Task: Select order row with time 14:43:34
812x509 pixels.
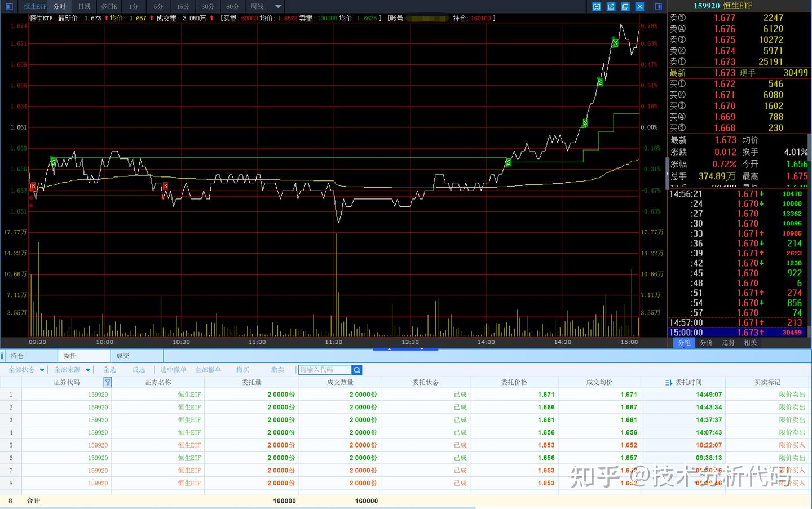Action: [406, 407]
